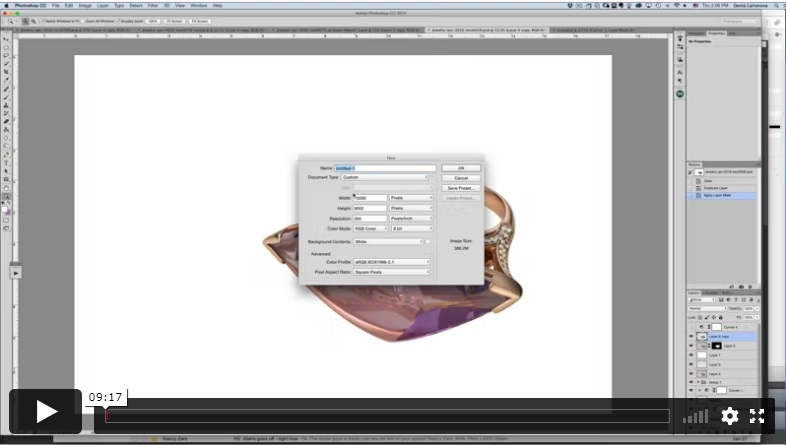Image resolution: width=786 pixels, height=445 pixels.
Task: Click the Layer 6 mask thumbnail
Action: (x=717, y=346)
